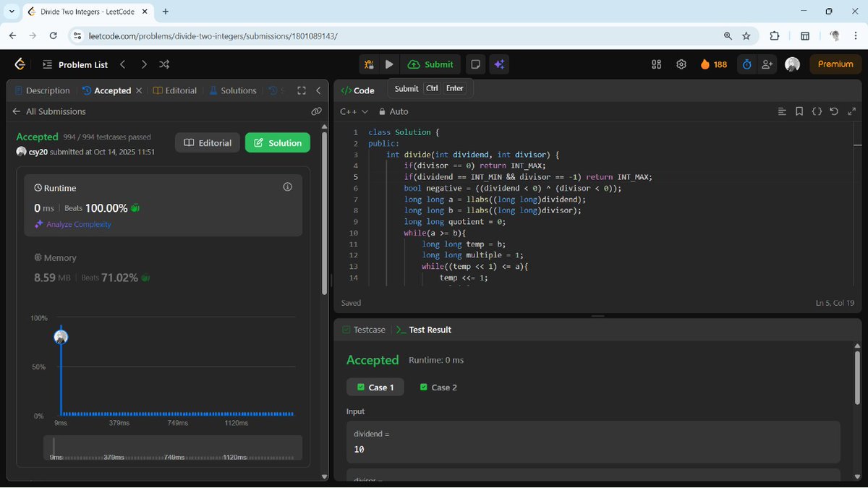The image size is (868, 488).
Task: Close the Accepted tab with X
Action: click(139, 90)
